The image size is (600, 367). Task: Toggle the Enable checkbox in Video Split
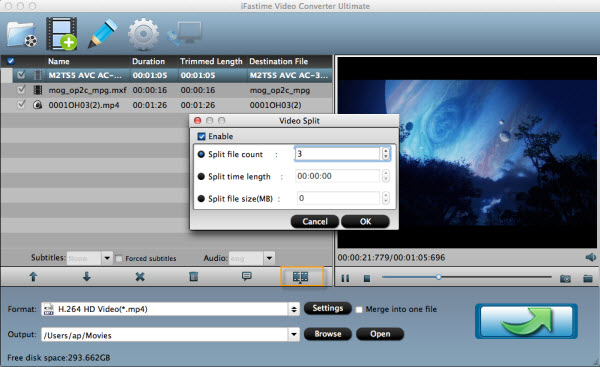201,136
